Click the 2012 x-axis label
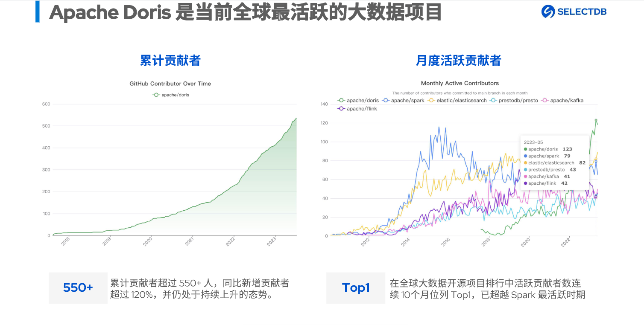Screen dimensions: 644x325 (x=365, y=242)
